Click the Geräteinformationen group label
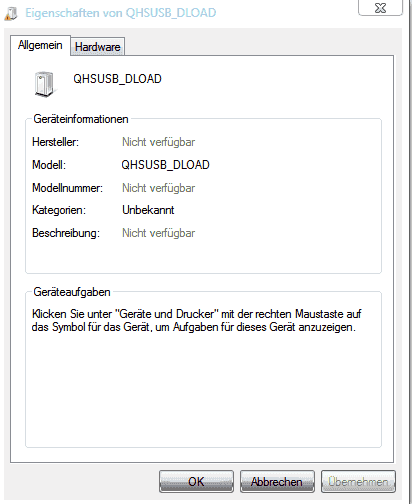This screenshot has height=504, width=412. coord(81,119)
